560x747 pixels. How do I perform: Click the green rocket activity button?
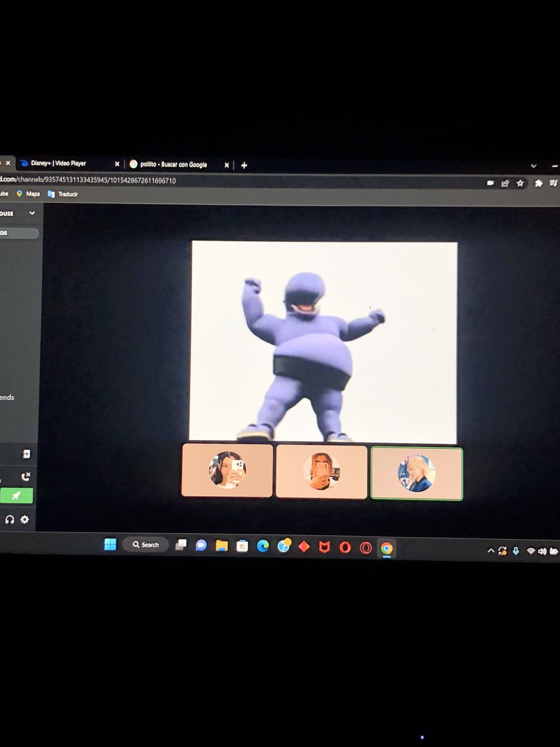tap(16, 496)
